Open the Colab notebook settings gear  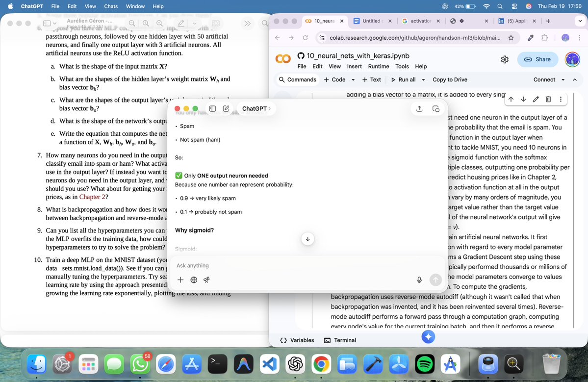(505, 59)
